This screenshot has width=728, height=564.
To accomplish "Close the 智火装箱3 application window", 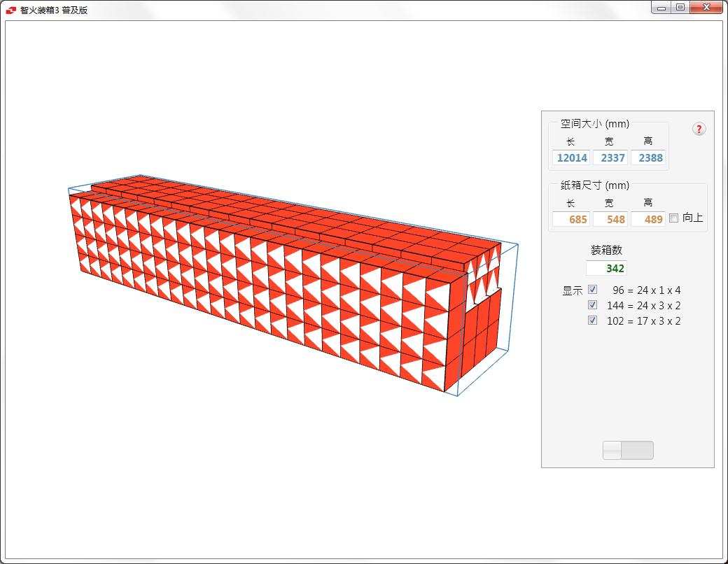I will pyautogui.click(x=706, y=8).
